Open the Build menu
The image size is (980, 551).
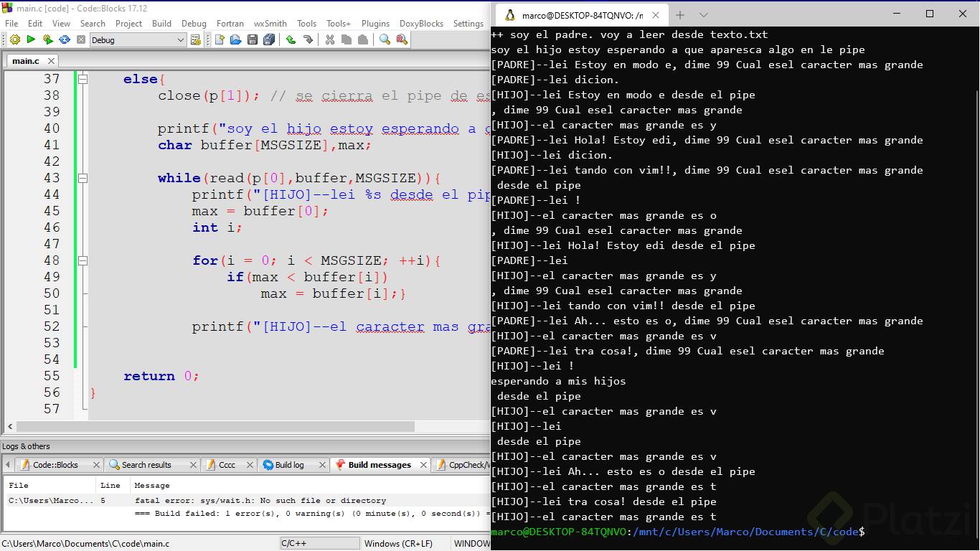coord(162,24)
